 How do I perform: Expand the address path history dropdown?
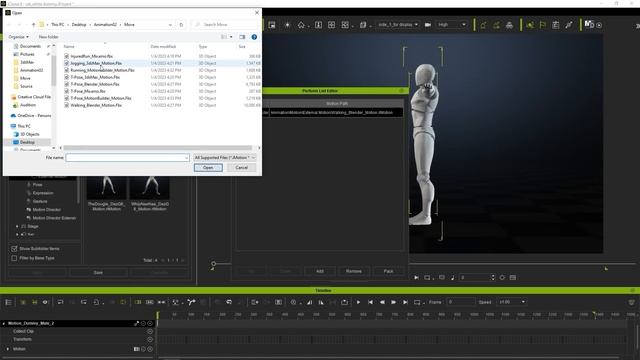click(170, 24)
